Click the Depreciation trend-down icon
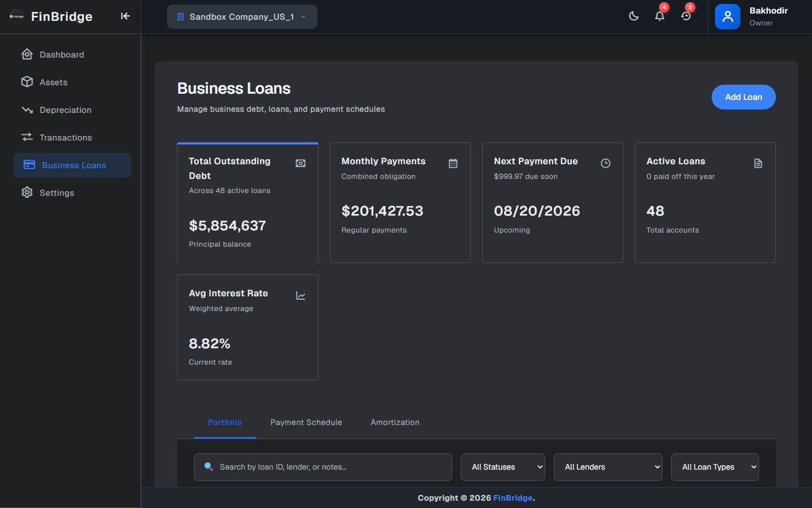 click(27, 110)
